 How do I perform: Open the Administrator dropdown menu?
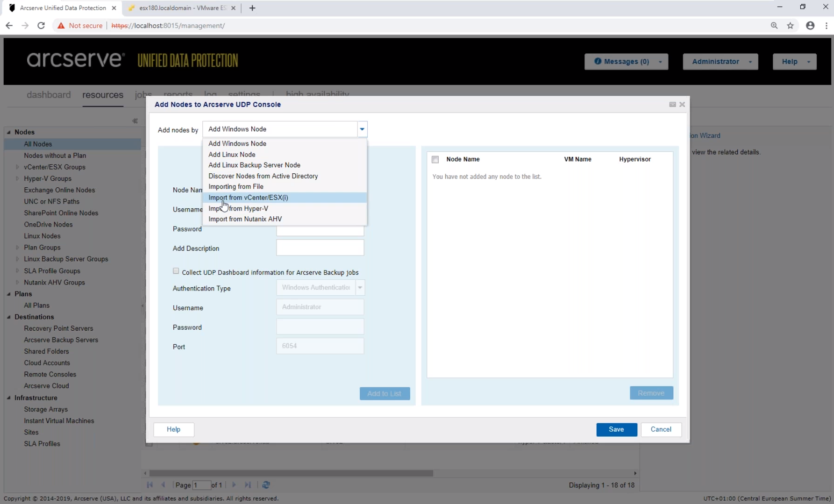(x=720, y=62)
